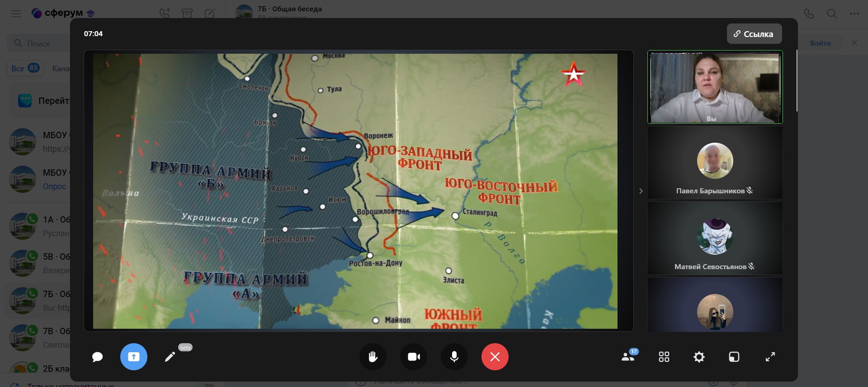The width and height of the screenshot is (868, 387).
Task: Click the fourth participant's avatar tile
Action: click(x=715, y=305)
